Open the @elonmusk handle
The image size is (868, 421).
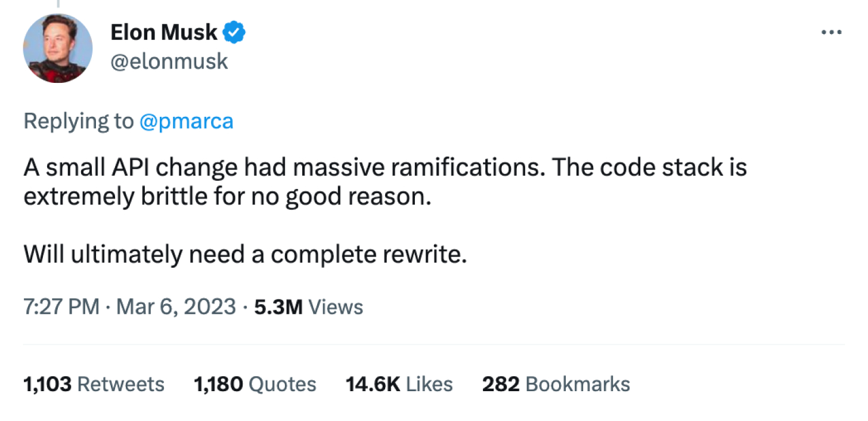(x=169, y=61)
